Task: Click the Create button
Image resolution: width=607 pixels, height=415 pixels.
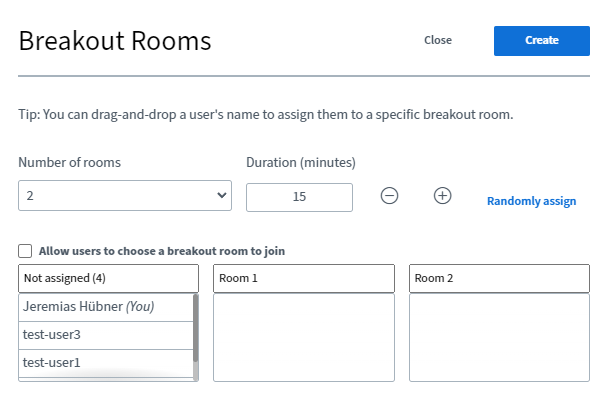Action: click(x=541, y=40)
